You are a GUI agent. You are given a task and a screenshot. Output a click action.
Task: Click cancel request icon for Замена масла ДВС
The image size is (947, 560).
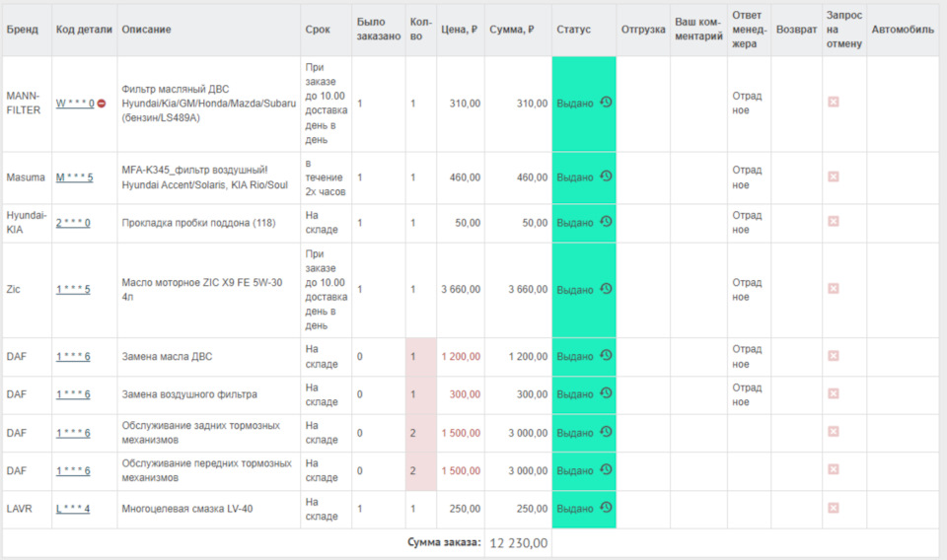click(834, 356)
